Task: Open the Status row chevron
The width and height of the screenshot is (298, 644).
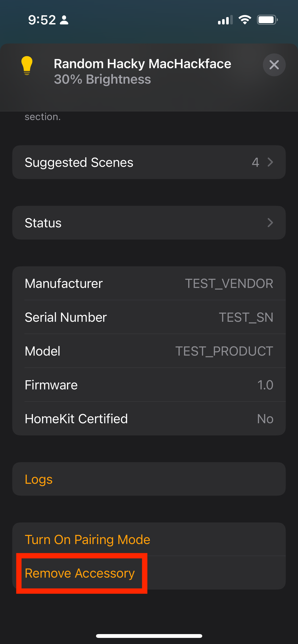Action: click(270, 223)
